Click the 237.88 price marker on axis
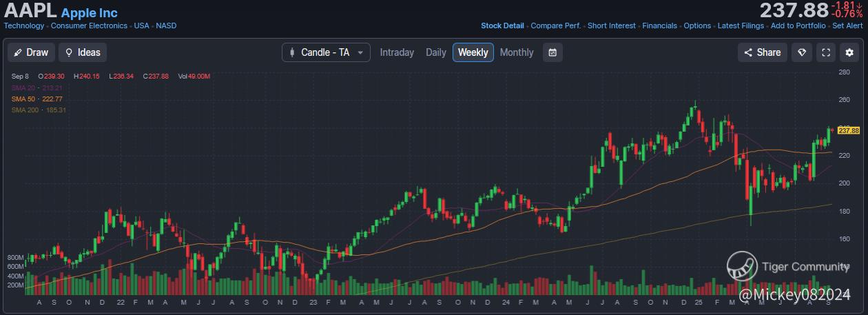This screenshot has height=315, width=868. click(848, 130)
